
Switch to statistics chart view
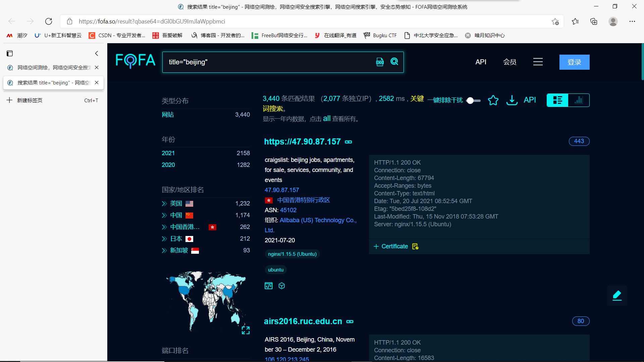click(579, 100)
